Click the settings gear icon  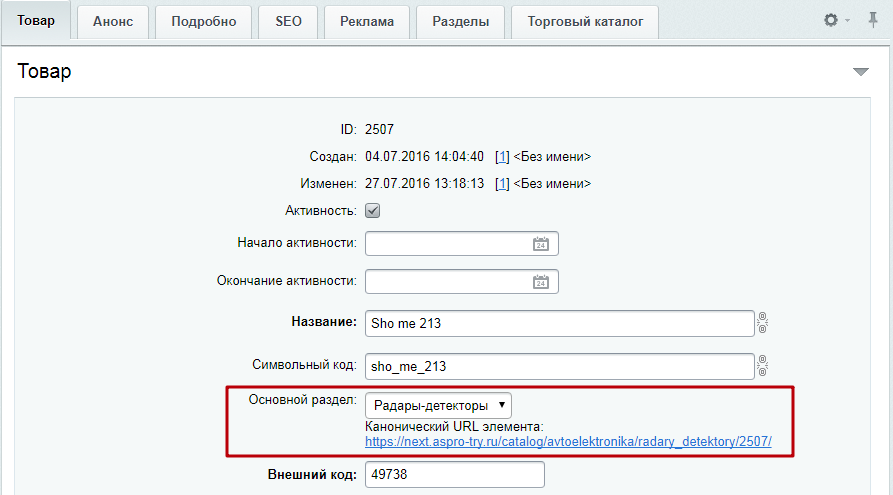[831, 20]
